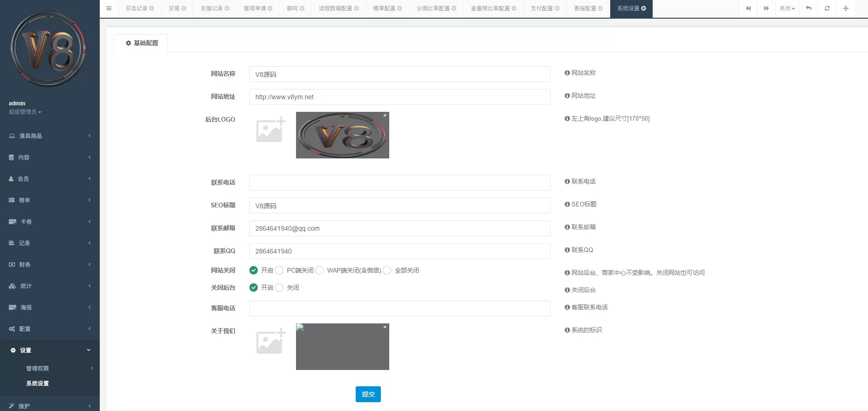Switch to the 交易 tab

click(174, 8)
